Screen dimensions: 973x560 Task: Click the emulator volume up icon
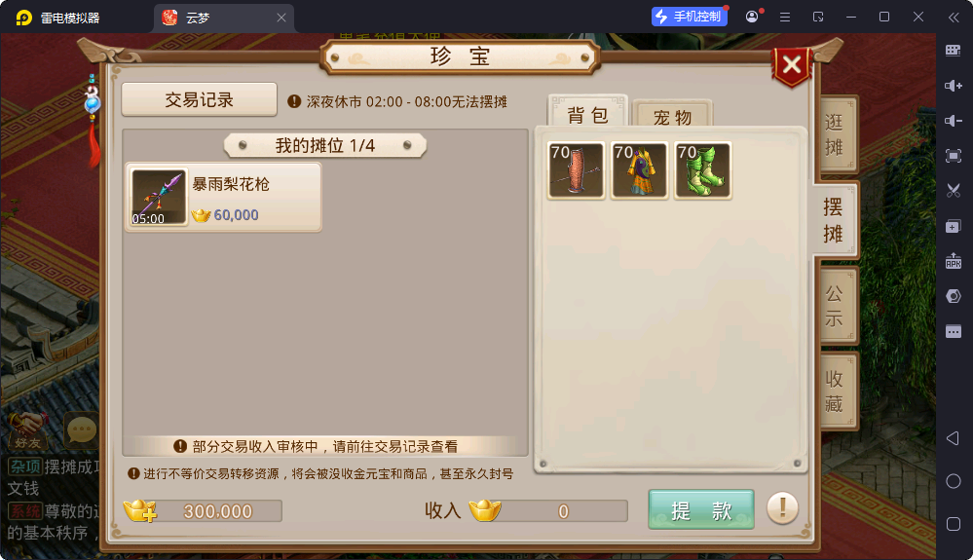coord(954,86)
